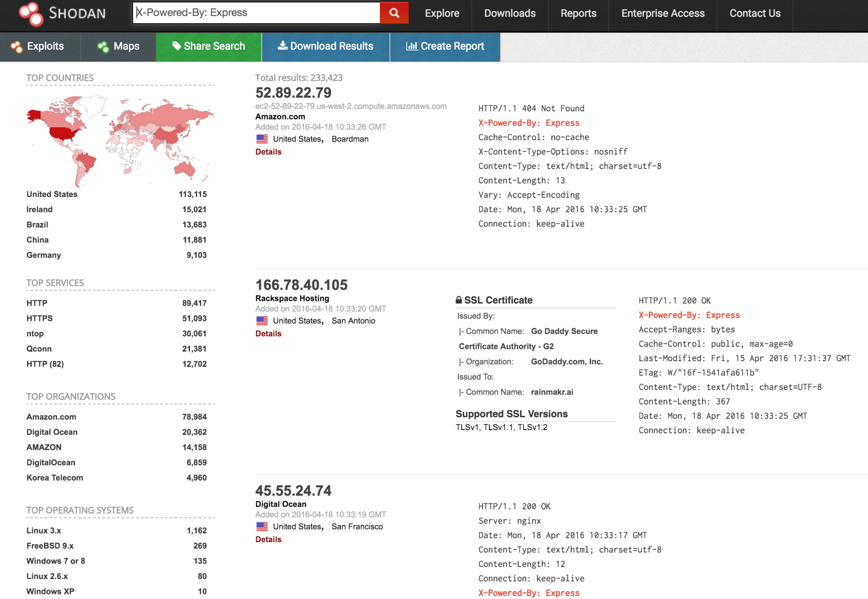Click the Create Report button
868x599 pixels.
(445, 46)
